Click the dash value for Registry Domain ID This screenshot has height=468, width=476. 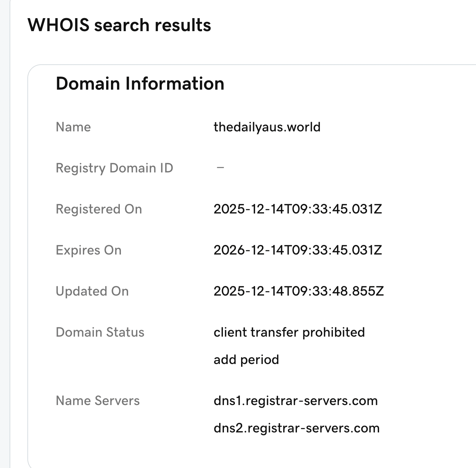point(220,168)
